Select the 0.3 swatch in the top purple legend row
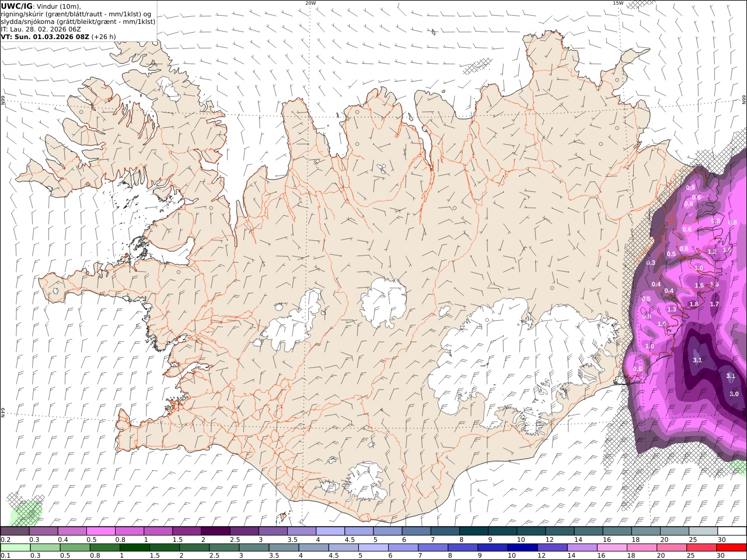 (44, 531)
